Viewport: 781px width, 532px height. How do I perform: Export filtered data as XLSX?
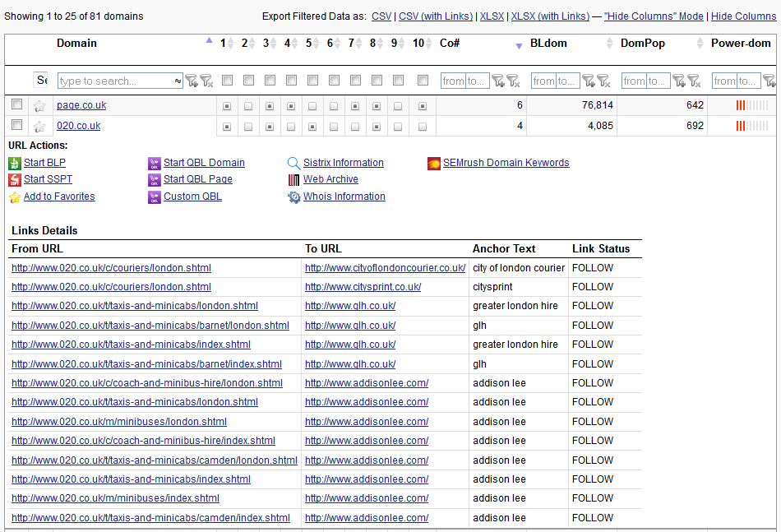pyautogui.click(x=492, y=16)
